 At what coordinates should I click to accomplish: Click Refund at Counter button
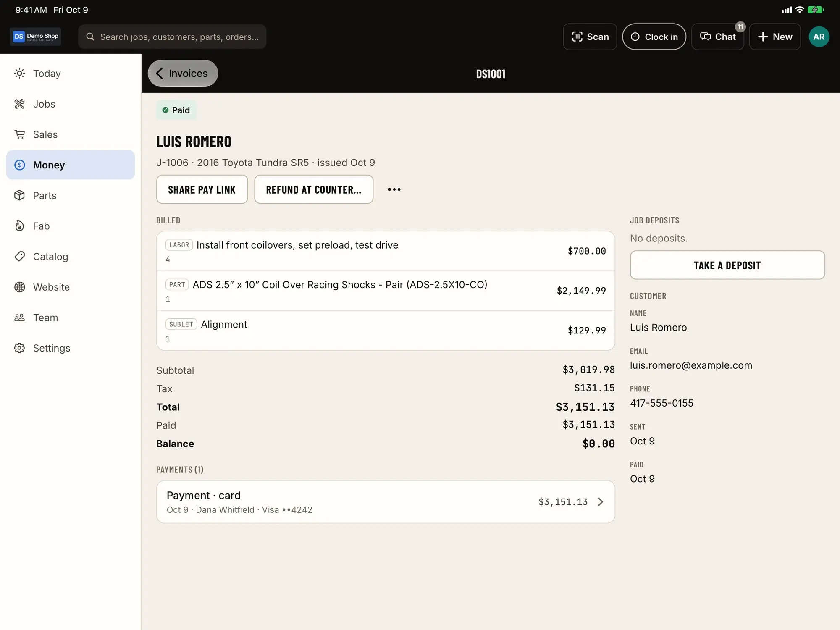[314, 189]
